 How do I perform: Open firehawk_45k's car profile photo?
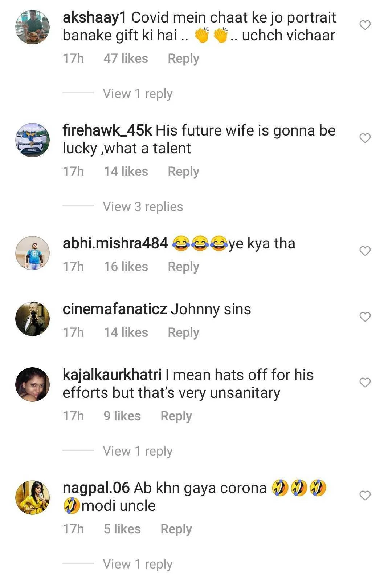point(33,140)
